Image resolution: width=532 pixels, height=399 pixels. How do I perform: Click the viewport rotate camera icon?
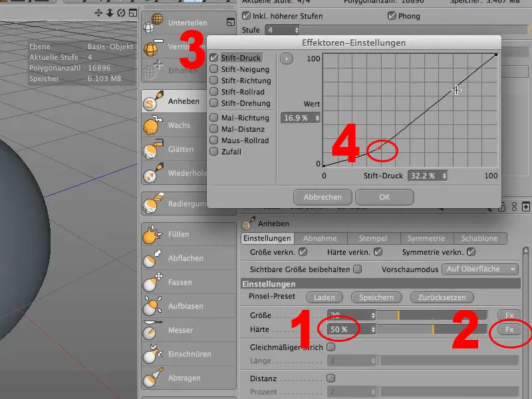121,13
